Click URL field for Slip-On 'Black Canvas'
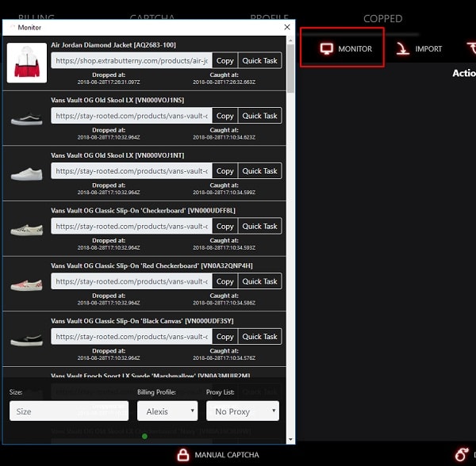 pyautogui.click(x=132, y=337)
